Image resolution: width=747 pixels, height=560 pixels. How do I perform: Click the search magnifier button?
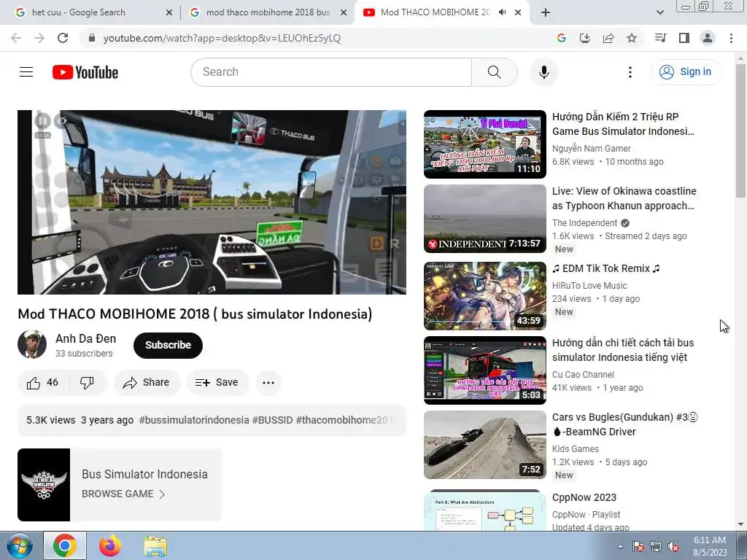point(494,72)
